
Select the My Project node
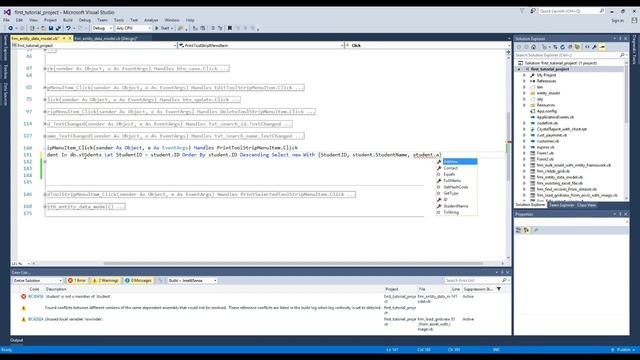pyautogui.click(x=546, y=75)
